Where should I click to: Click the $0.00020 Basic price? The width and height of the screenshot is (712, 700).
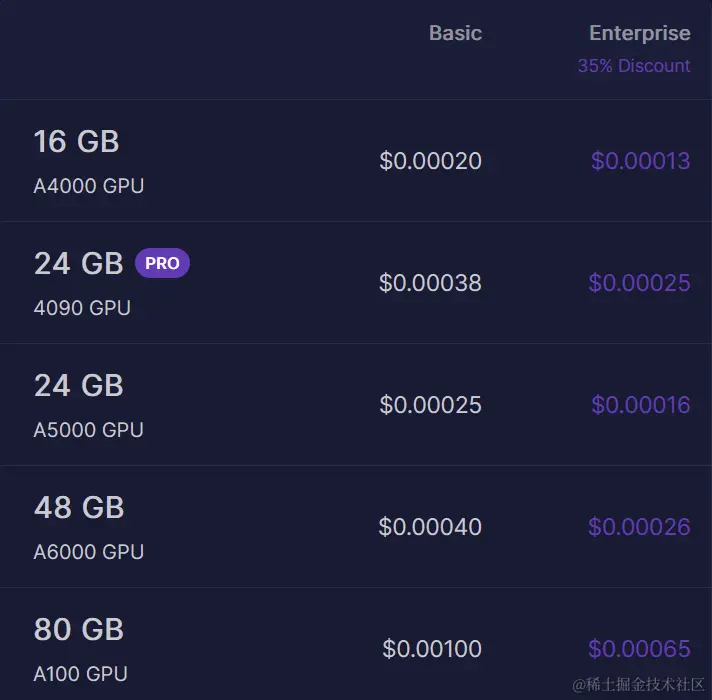coord(430,161)
